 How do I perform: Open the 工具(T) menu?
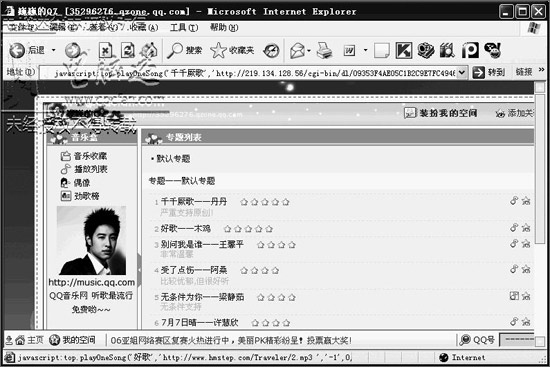(184, 27)
